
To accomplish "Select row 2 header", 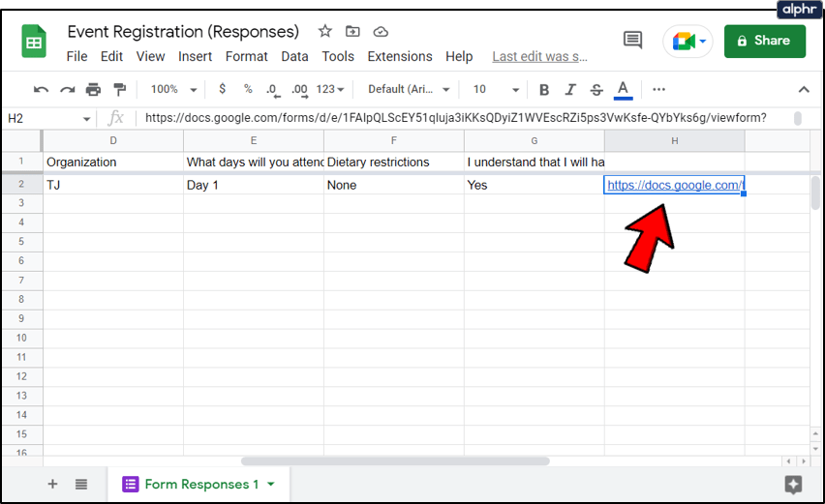I will click(21, 184).
